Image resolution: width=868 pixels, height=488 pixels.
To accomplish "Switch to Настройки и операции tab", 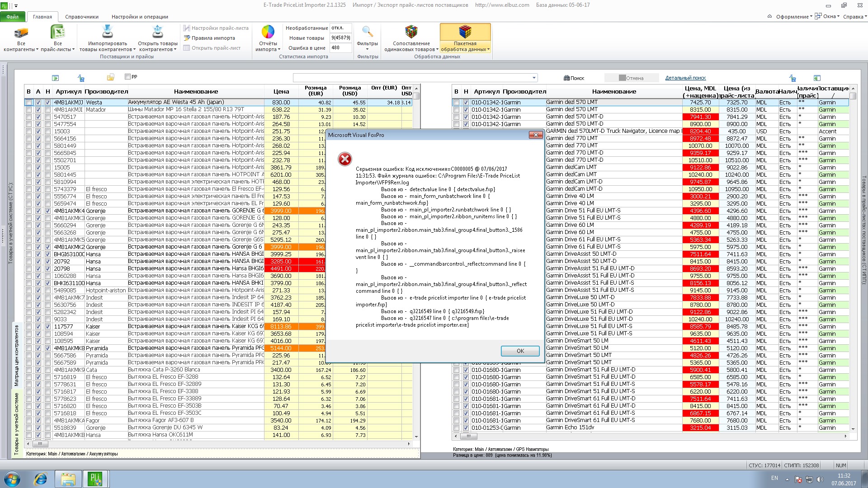I will 140,17.
